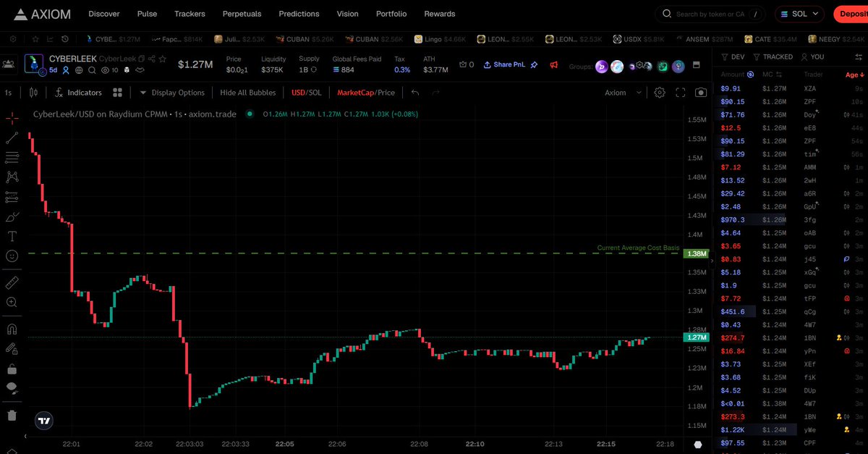
Task: Open the USDX ticker token
Action: click(x=639, y=39)
